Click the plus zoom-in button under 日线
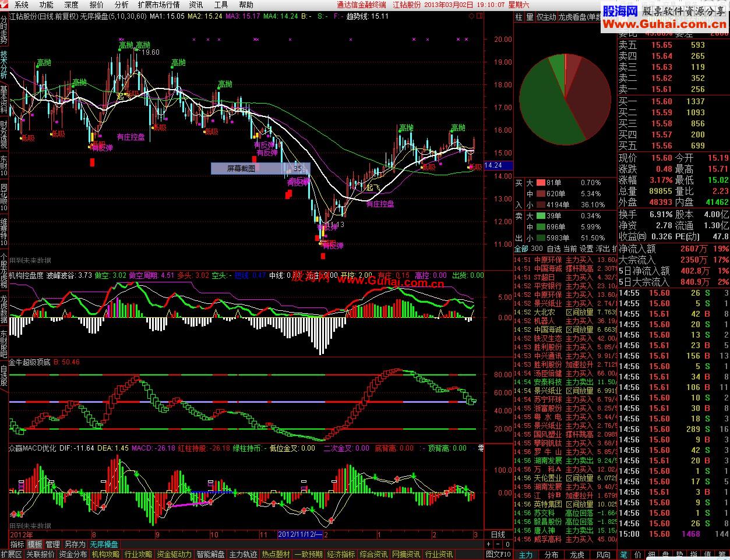The height and width of the screenshot is (560, 730). pyautogui.click(x=489, y=544)
